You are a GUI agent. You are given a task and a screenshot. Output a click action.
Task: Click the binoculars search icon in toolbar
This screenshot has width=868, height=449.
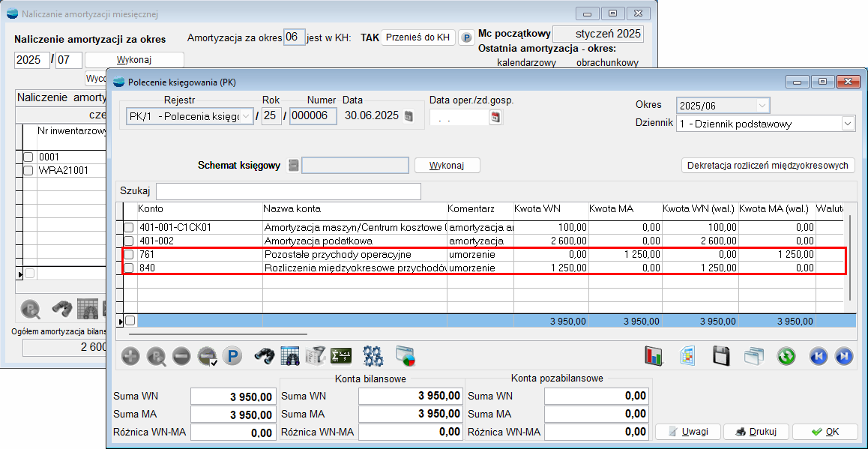pyautogui.click(x=264, y=355)
